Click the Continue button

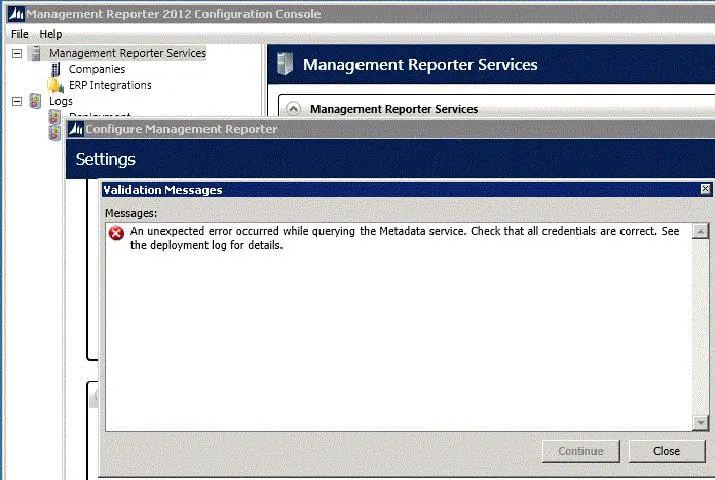[580, 451]
